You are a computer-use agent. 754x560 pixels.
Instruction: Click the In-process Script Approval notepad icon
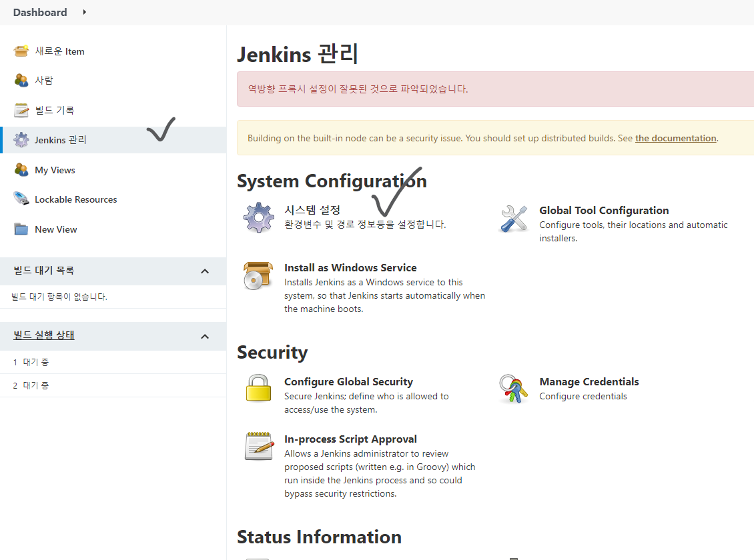(259, 446)
